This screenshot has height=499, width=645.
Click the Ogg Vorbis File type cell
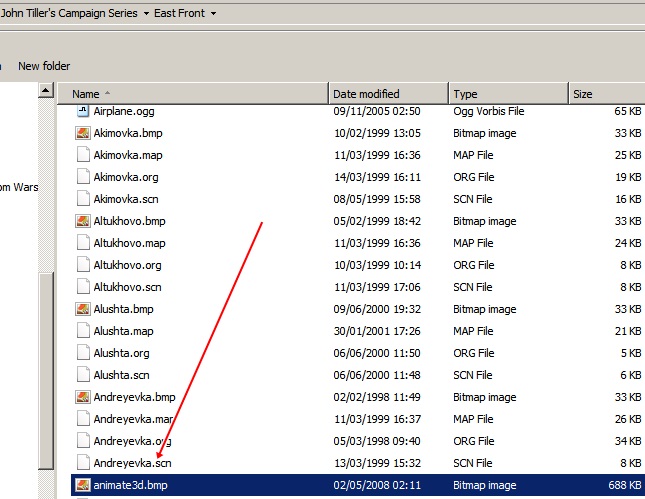point(489,111)
